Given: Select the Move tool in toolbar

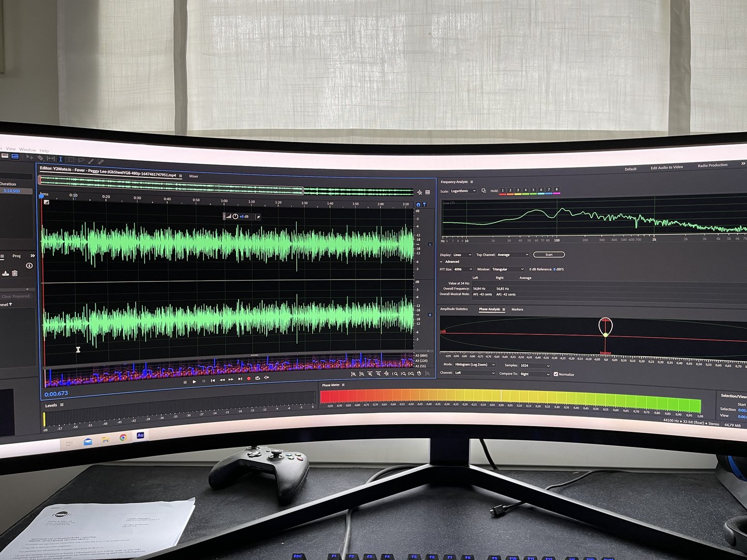Looking at the screenshot, I should pos(30,157).
